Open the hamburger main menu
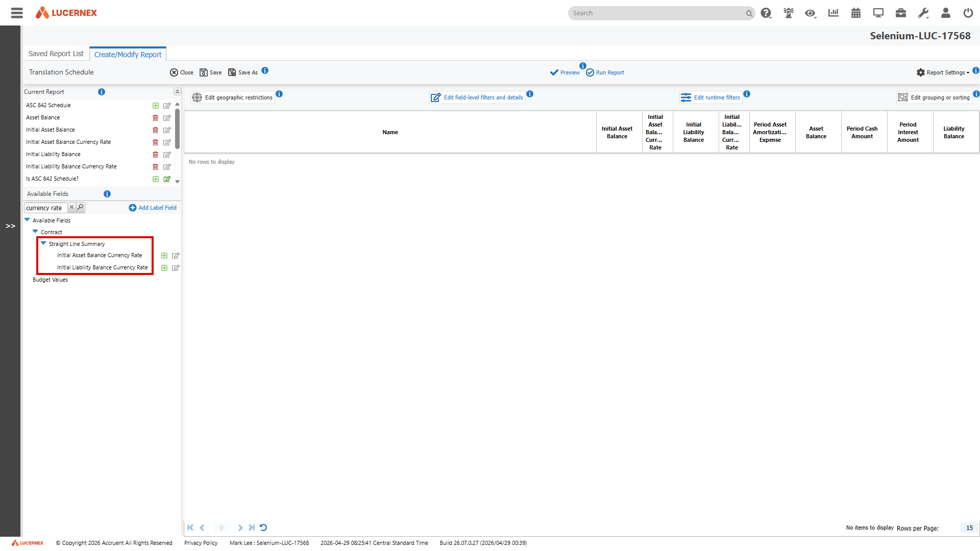The image size is (980, 551). point(17,13)
